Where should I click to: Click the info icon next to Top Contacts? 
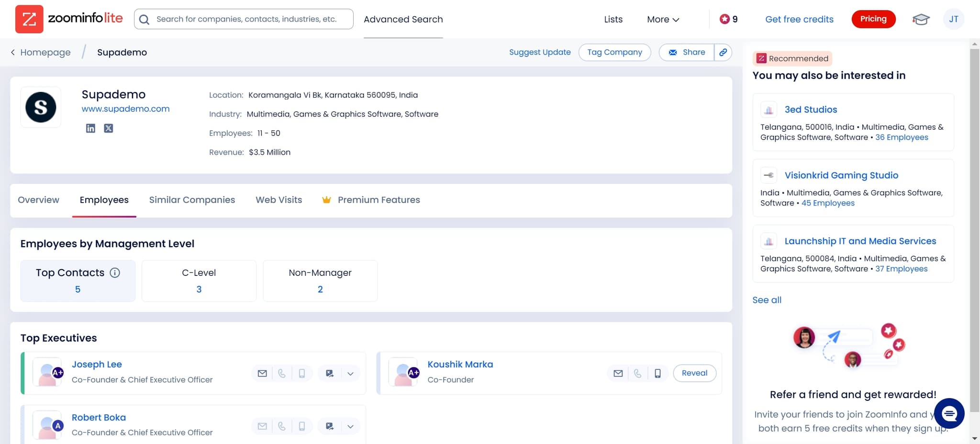click(x=115, y=273)
